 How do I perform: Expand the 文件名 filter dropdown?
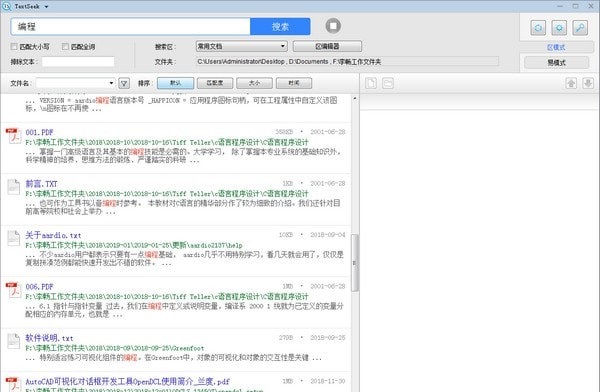[x=75, y=83]
